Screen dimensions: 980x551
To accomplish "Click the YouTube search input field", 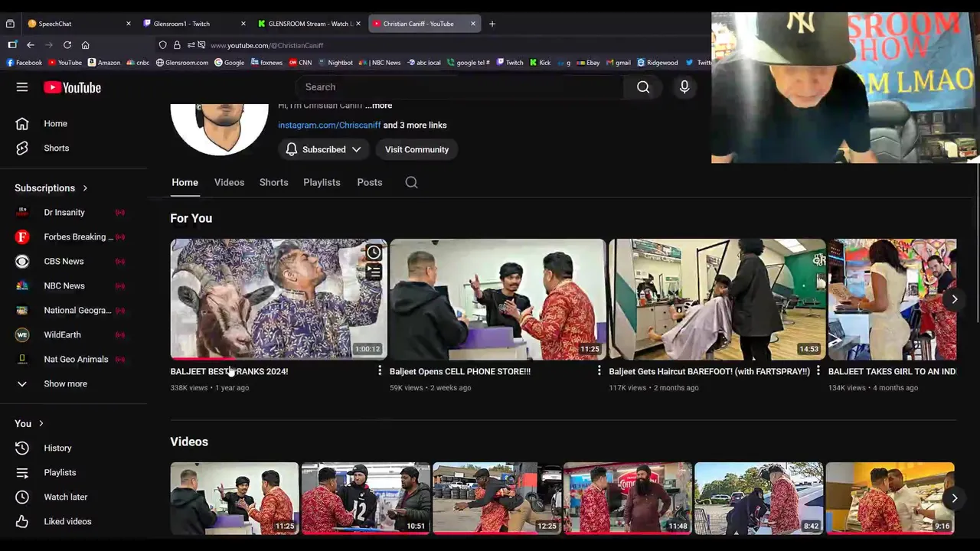I will coord(459,87).
